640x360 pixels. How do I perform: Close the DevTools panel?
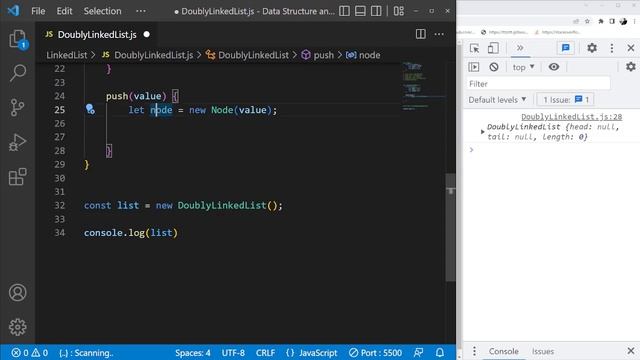[631, 48]
